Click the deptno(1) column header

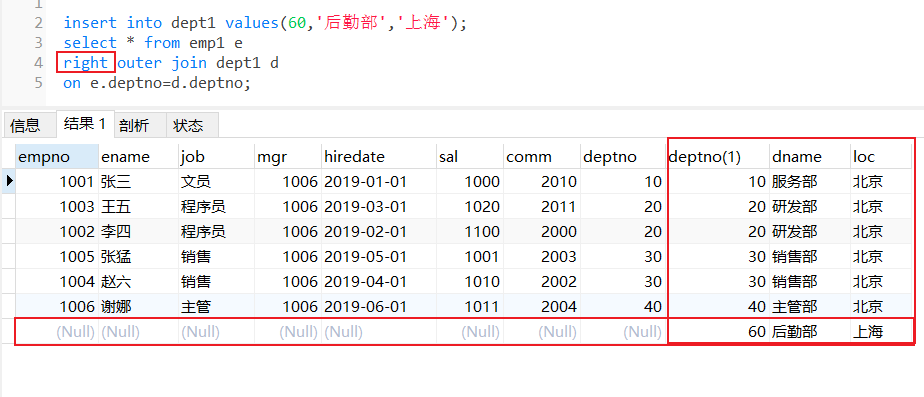click(x=717, y=157)
